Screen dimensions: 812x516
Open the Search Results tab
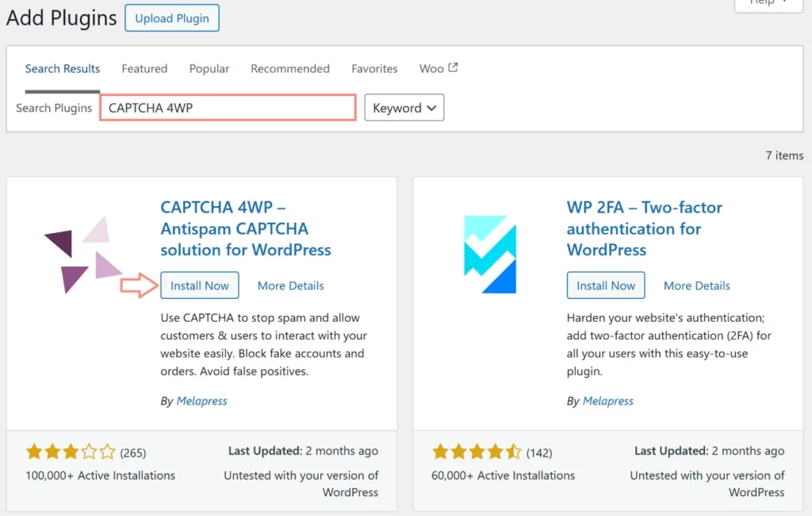tap(62, 68)
